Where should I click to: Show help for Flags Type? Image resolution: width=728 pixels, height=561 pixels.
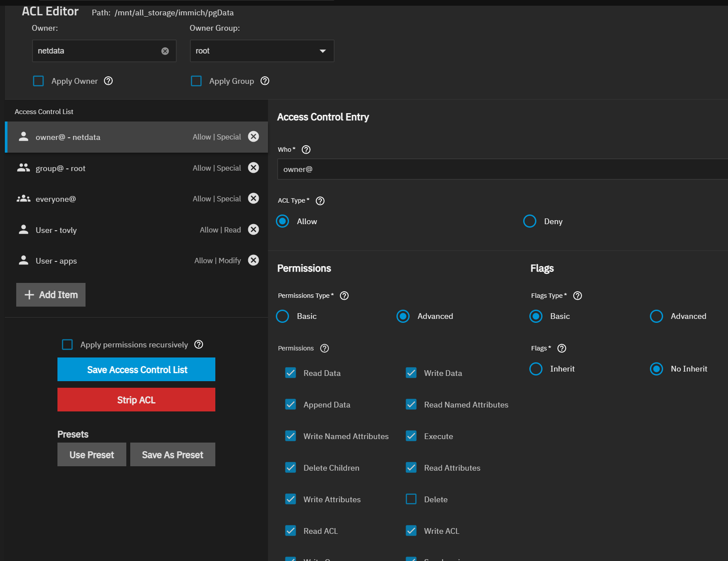(578, 296)
